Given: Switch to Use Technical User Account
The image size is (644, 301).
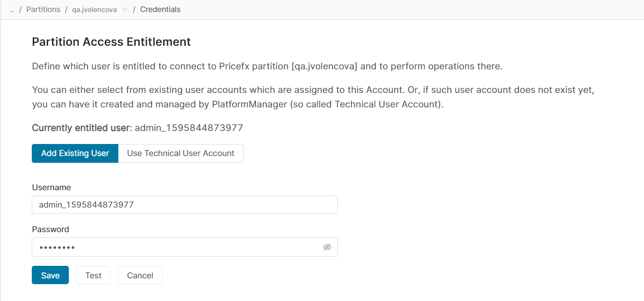Looking at the screenshot, I should tap(180, 153).
